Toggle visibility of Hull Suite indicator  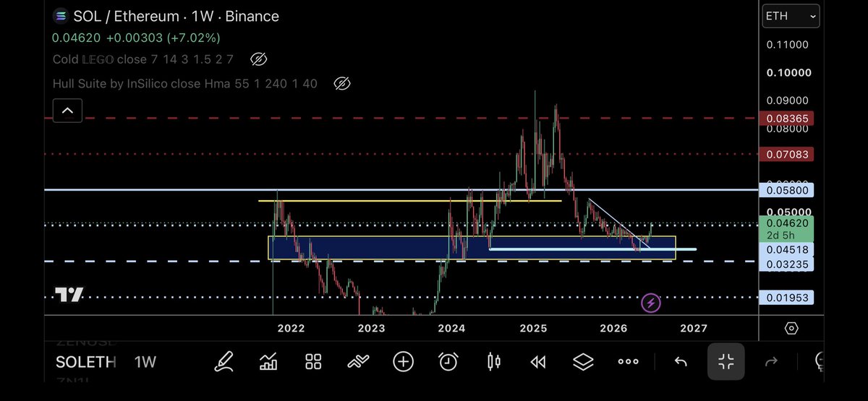coord(342,84)
